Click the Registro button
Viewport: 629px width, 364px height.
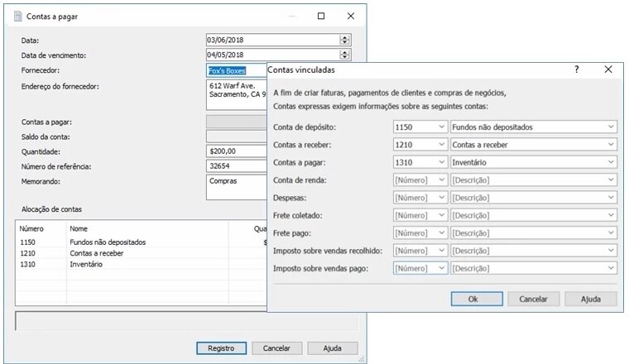pos(221,348)
